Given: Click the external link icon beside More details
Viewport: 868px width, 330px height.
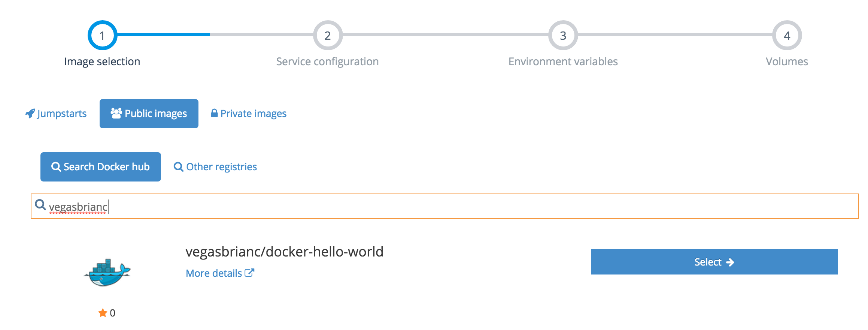Looking at the screenshot, I should (249, 273).
